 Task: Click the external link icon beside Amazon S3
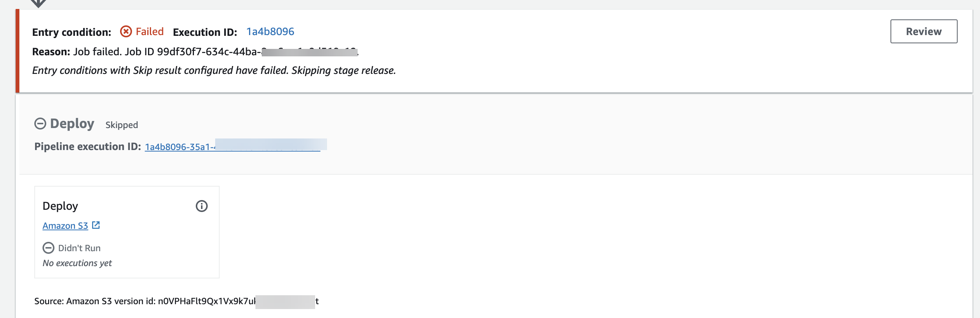(95, 225)
